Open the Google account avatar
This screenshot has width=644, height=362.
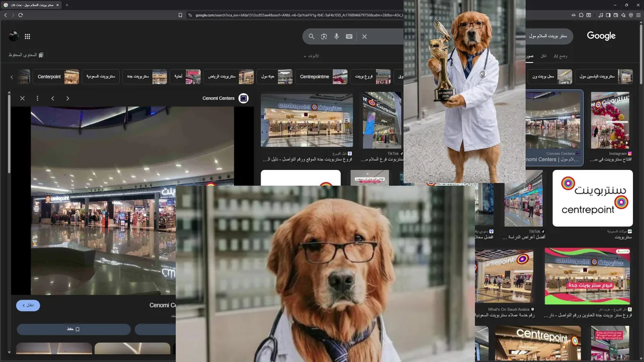point(14,36)
